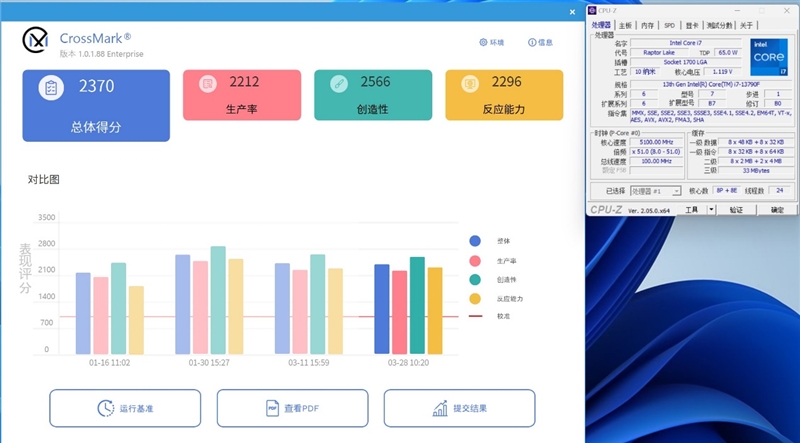Click the 1.119 V core voltage value
This screenshot has height=443, width=800.
pyautogui.click(x=723, y=72)
